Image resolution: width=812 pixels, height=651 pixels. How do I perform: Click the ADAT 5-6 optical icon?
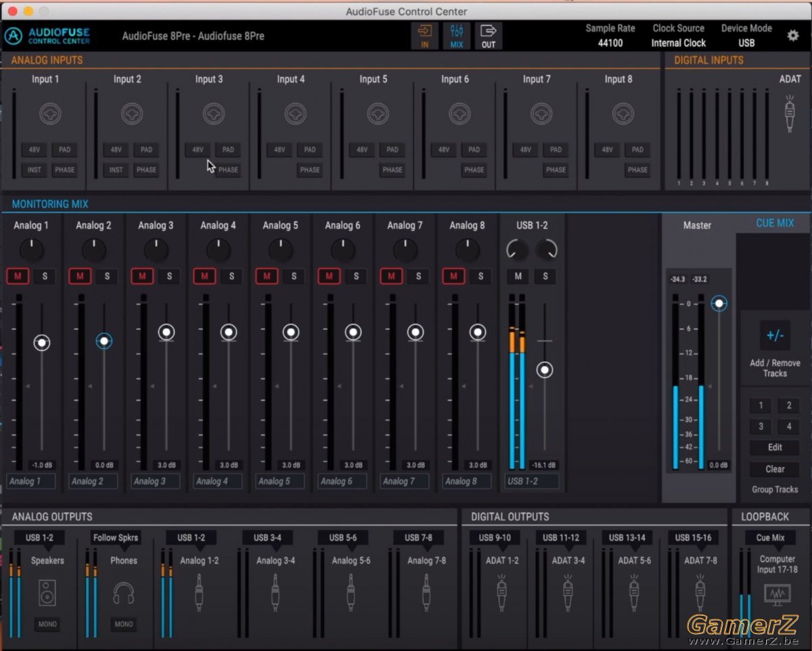point(634,592)
